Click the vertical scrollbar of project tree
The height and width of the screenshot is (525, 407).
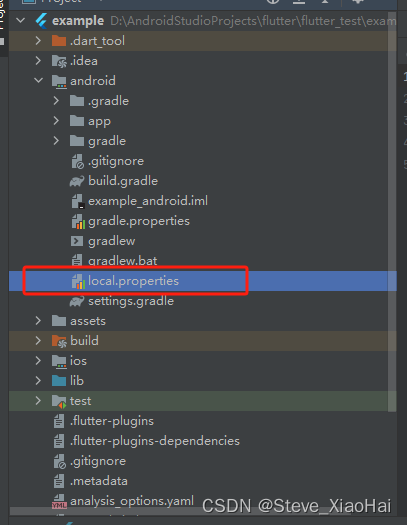click(392, 212)
